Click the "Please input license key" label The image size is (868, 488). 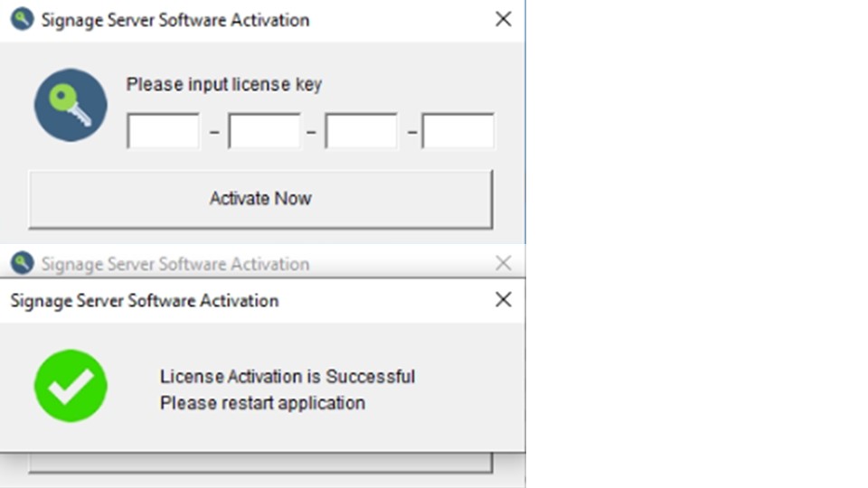(223, 85)
